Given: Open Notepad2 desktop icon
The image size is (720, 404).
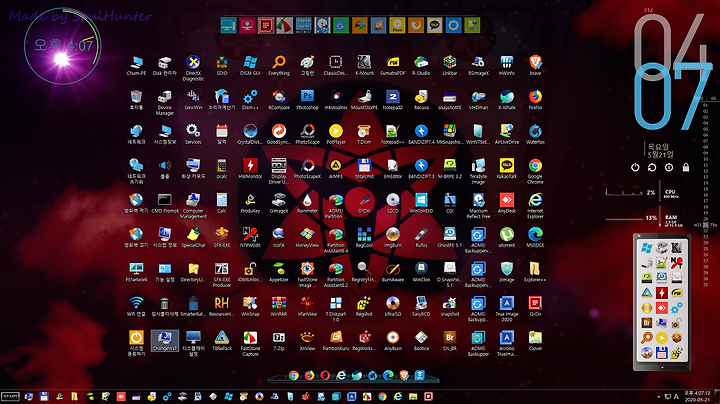Looking at the screenshot, I should tap(393, 100).
